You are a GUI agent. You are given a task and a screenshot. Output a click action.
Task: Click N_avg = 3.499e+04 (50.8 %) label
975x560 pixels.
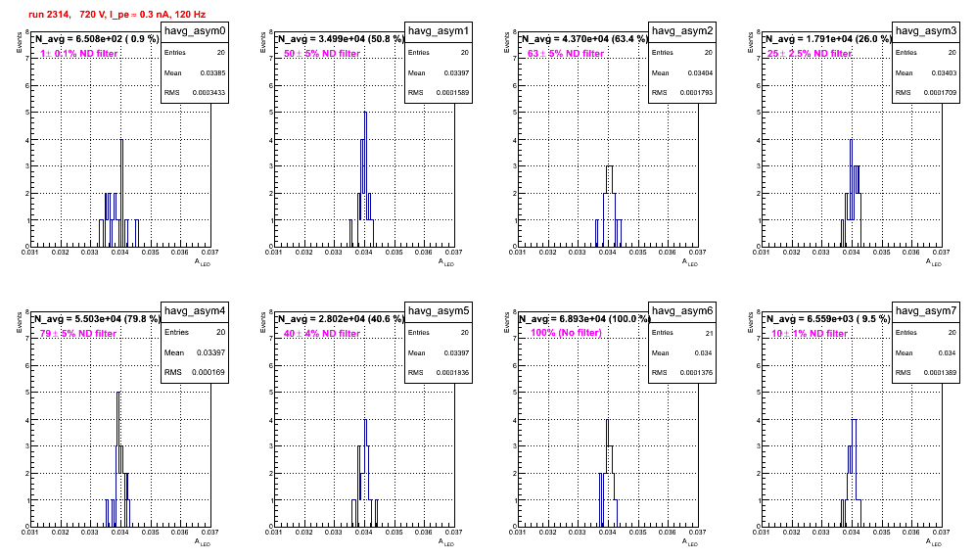pyautogui.click(x=341, y=39)
